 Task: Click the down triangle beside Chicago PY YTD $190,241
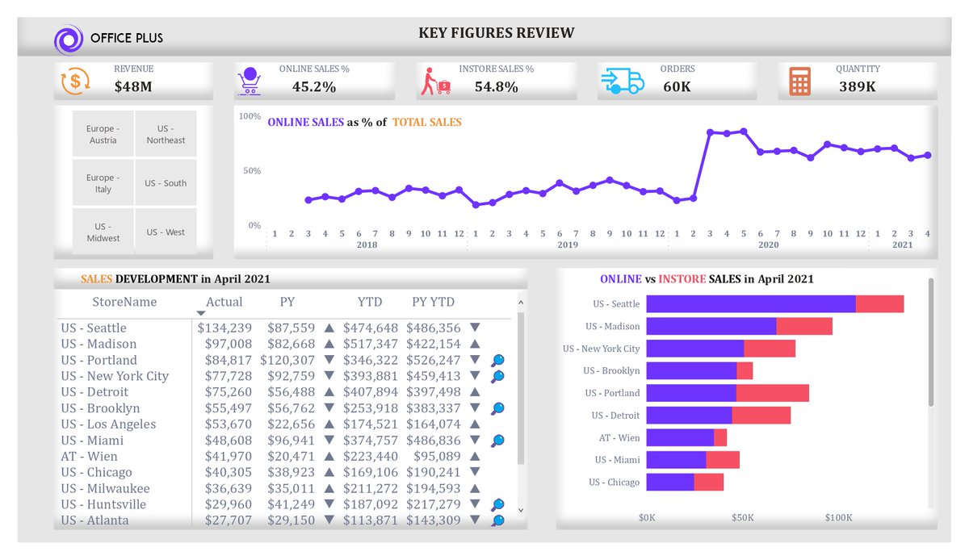(x=475, y=472)
